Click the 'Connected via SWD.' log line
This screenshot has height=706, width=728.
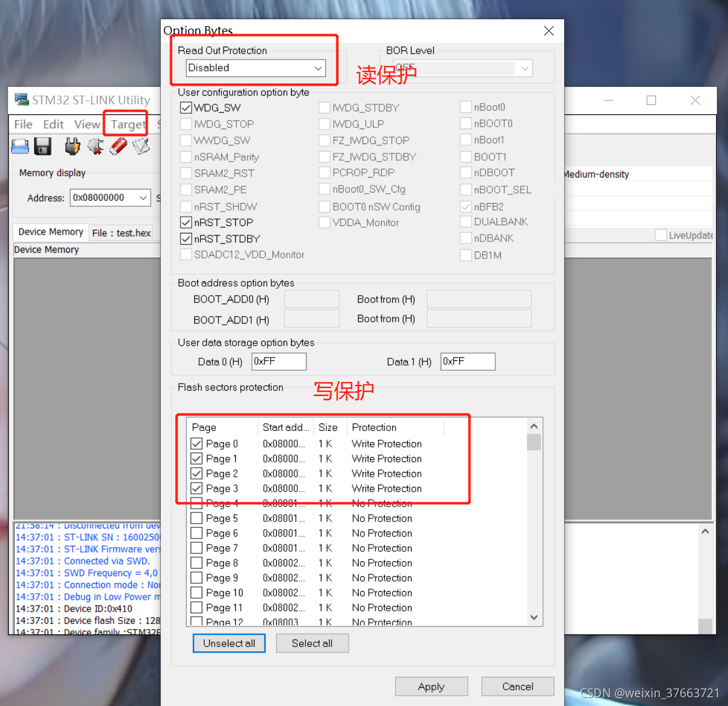[83, 561]
